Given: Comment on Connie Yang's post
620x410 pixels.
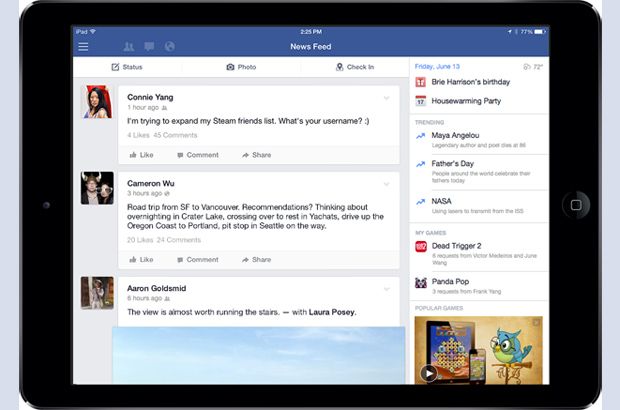Looking at the screenshot, I should [x=198, y=155].
